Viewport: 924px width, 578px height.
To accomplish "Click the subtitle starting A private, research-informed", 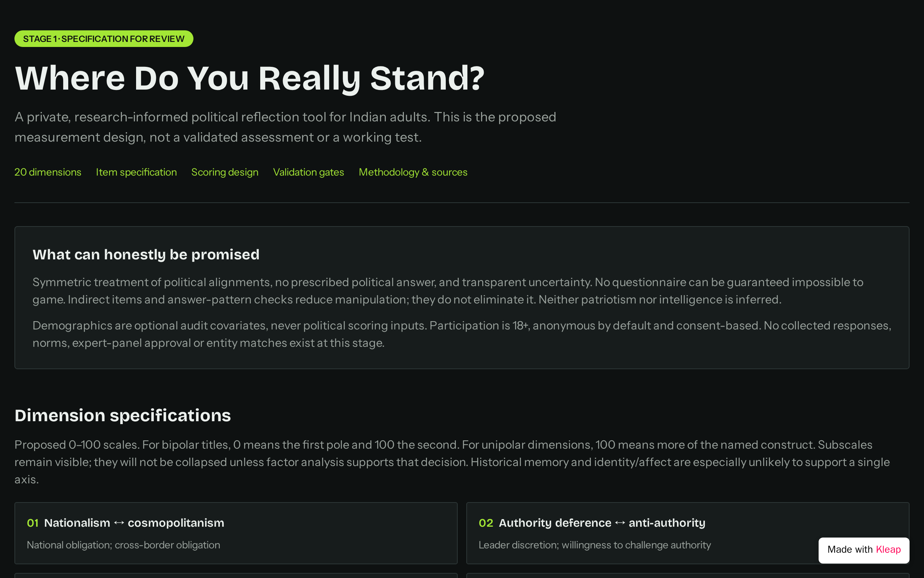I will (285, 127).
